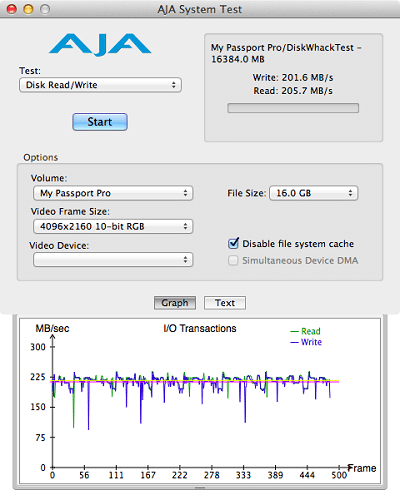Click the blue Write legend entry
The image size is (400, 490).
tap(306, 342)
